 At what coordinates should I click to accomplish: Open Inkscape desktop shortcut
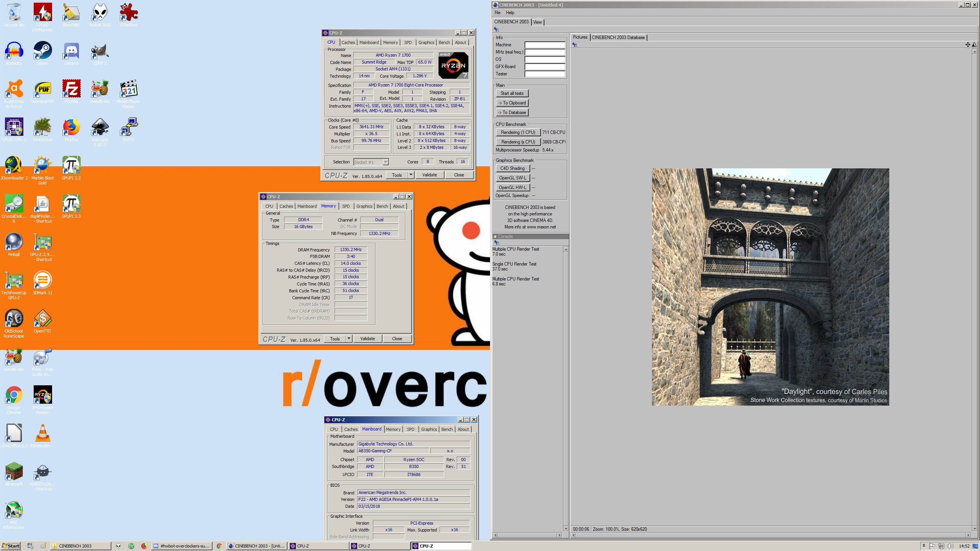click(100, 132)
